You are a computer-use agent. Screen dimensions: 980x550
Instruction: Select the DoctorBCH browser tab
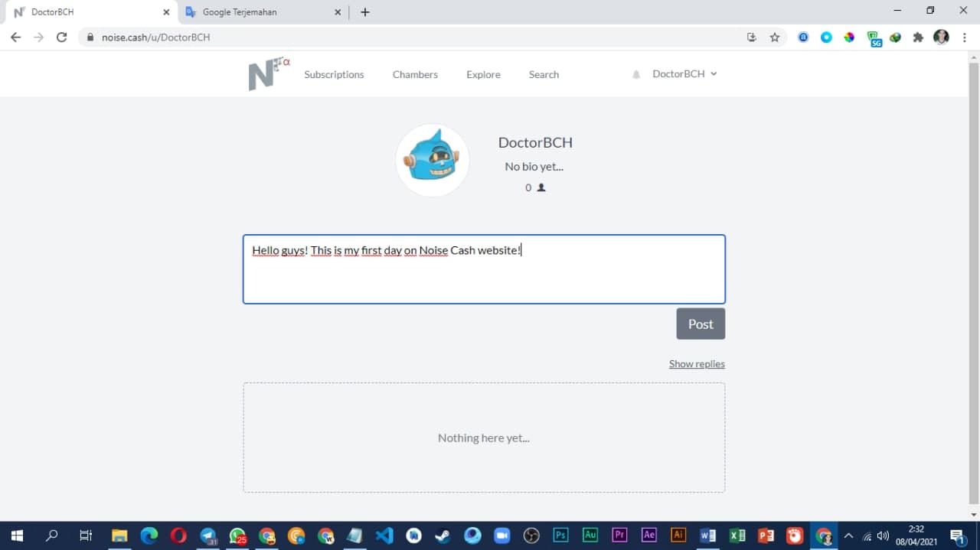[90, 12]
